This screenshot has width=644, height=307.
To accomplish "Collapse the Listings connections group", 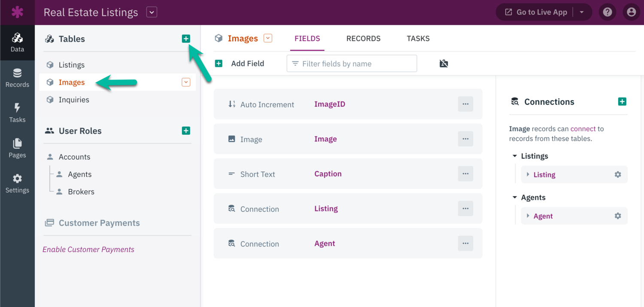I will (x=515, y=156).
